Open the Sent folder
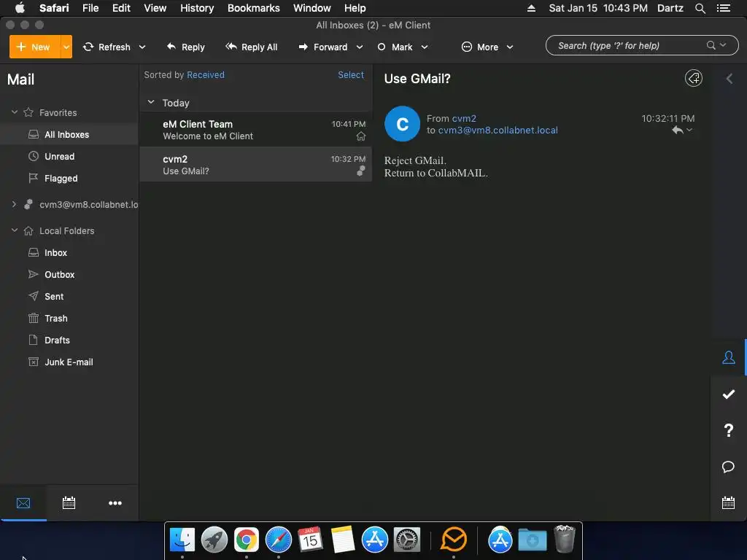 (69, 296)
